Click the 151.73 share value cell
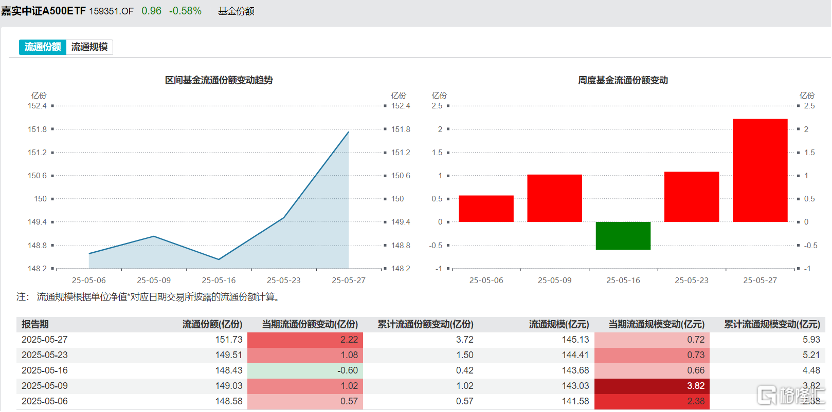Image resolution: width=832 pixels, height=412 pixels. pyautogui.click(x=230, y=340)
